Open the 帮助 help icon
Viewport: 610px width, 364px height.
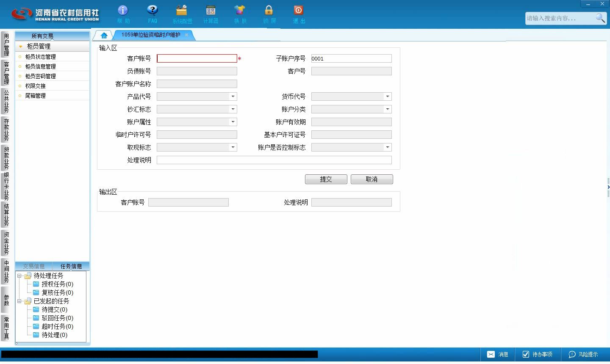(x=123, y=14)
